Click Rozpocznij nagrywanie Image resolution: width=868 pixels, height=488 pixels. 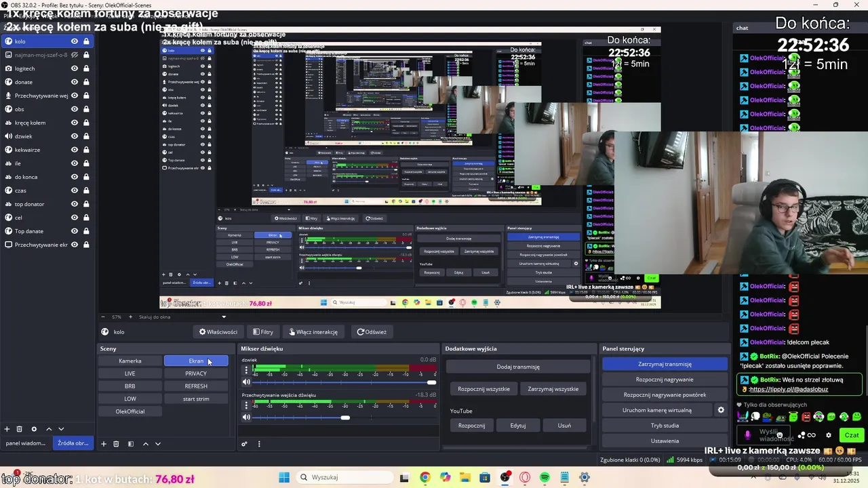[665, 380]
